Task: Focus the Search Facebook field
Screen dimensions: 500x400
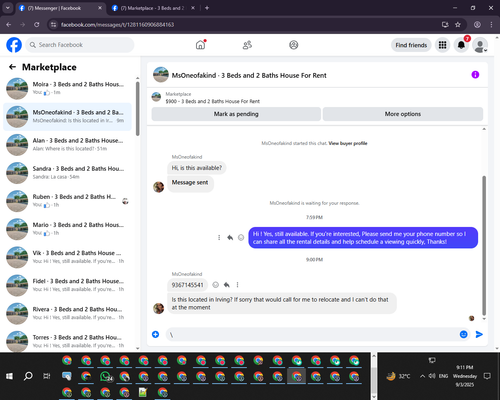Action: click(80, 45)
